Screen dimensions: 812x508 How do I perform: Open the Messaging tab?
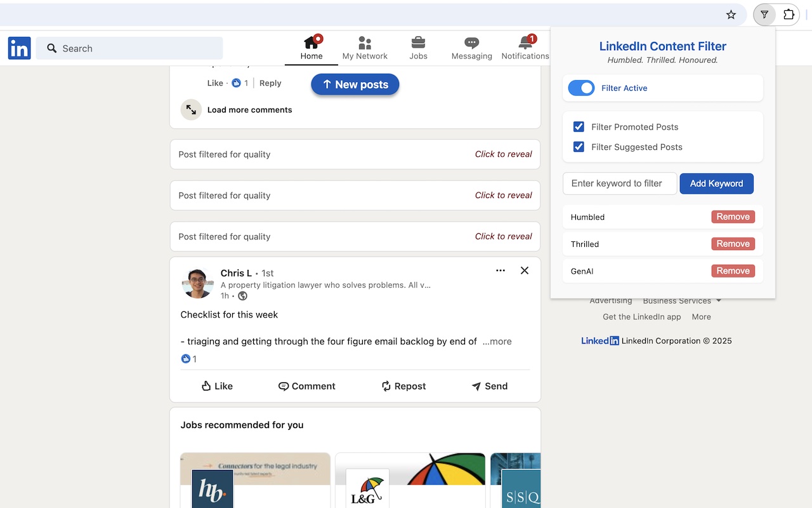coord(471,48)
